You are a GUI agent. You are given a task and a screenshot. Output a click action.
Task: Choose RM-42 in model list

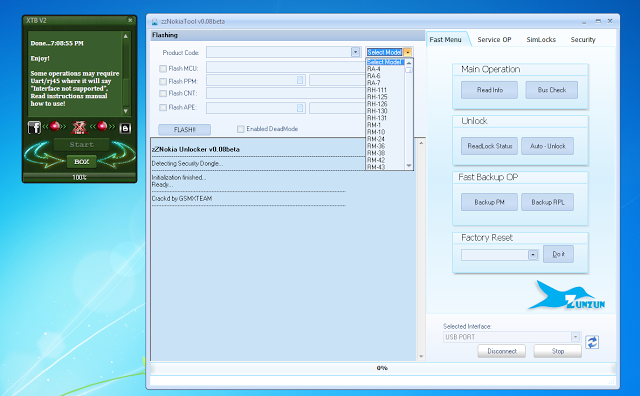385,160
